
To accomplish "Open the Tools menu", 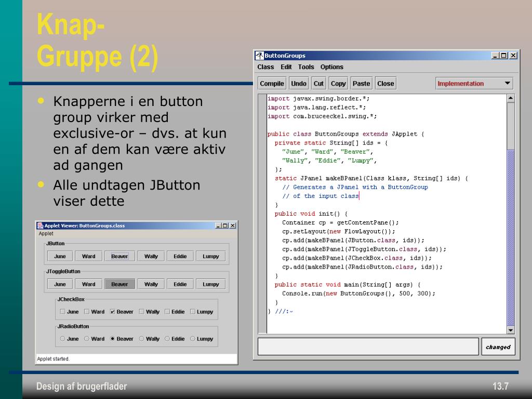I will coord(306,67).
